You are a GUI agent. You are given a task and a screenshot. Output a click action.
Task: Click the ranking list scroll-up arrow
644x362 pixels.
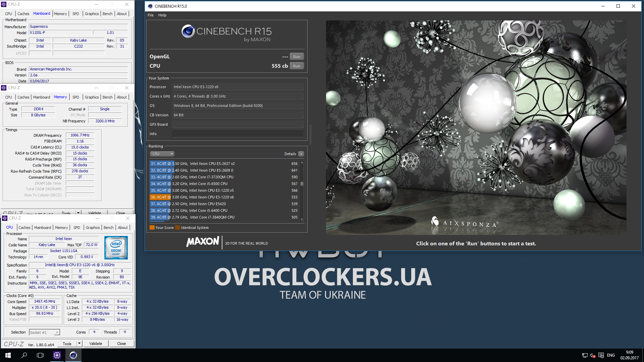(x=302, y=162)
